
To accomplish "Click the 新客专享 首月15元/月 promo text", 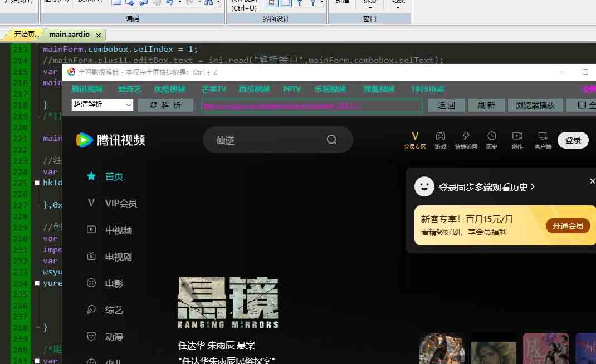I will [x=467, y=219].
